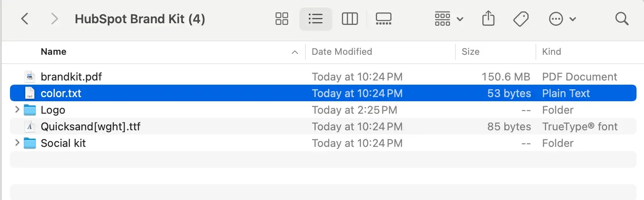The image size is (644, 200).
Task: Open Finder search with magnifier icon
Action: tap(622, 19)
